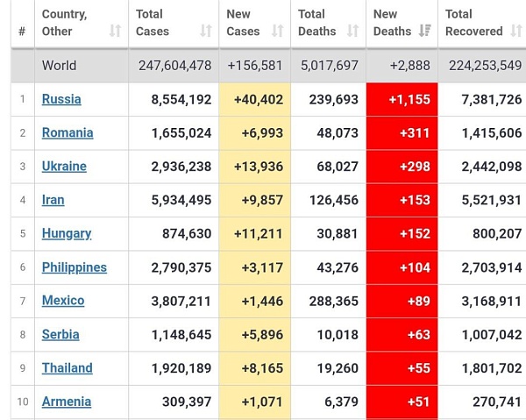
Task: Sort by Country, Other column icon
Action: (x=115, y=31)
